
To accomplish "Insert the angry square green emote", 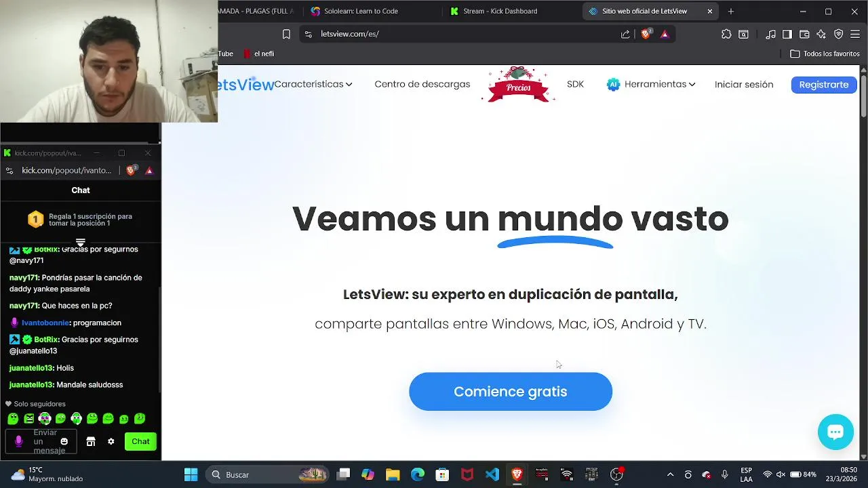I will pyautogui.click(x=28, y=419).
